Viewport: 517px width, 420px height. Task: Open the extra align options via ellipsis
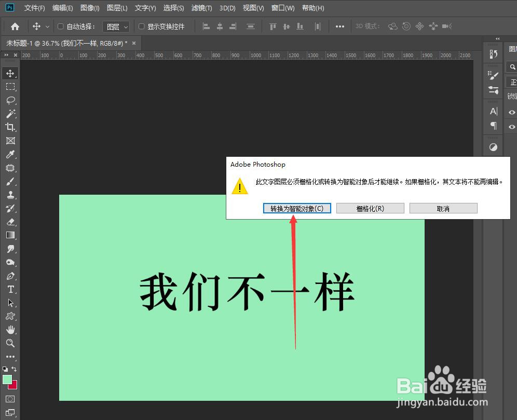pyautogui.click(x=340, y=26)
